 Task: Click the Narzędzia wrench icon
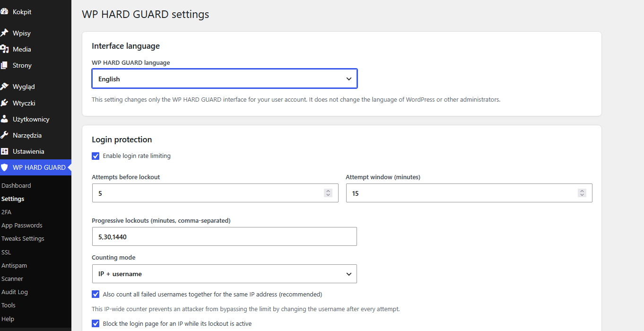4,135
